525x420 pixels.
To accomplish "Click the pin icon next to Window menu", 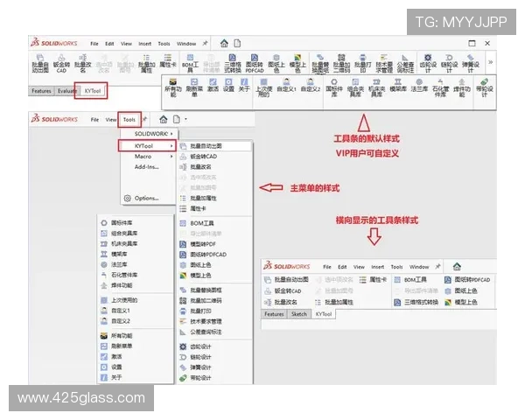I will [206, 43].
